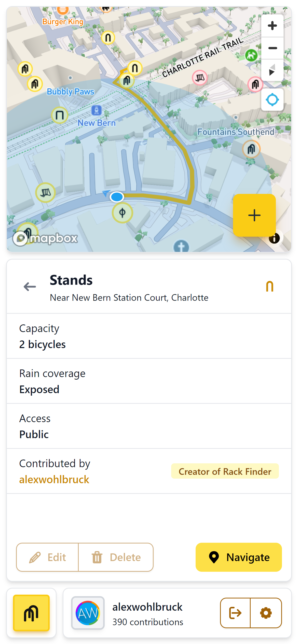Zoom in on the map
The image size is (298, 644).
[x=272, y=26]
